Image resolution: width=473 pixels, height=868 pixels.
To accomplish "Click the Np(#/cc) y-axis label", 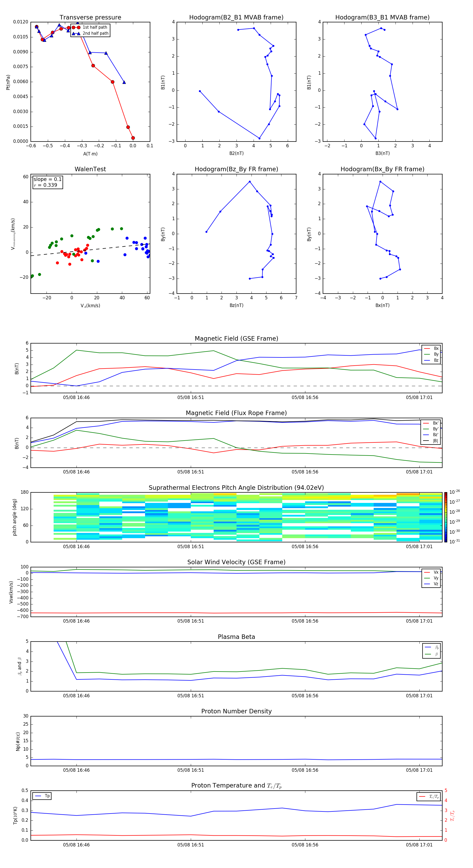I will click(18, 741).
